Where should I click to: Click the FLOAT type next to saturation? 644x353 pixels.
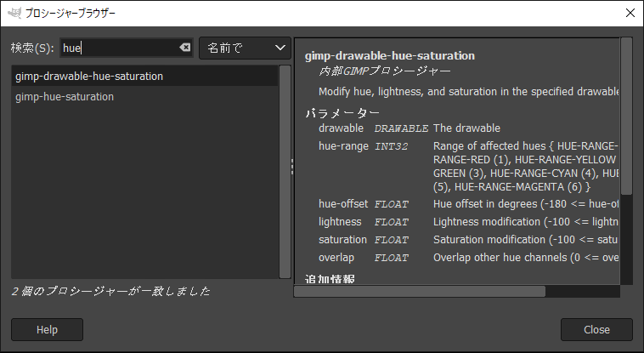point(391,240)
